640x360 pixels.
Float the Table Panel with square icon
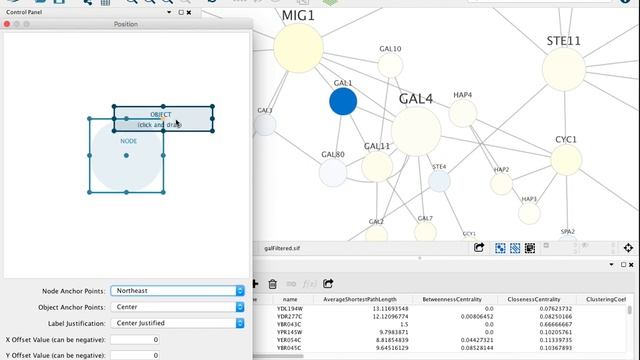[623, 264]
